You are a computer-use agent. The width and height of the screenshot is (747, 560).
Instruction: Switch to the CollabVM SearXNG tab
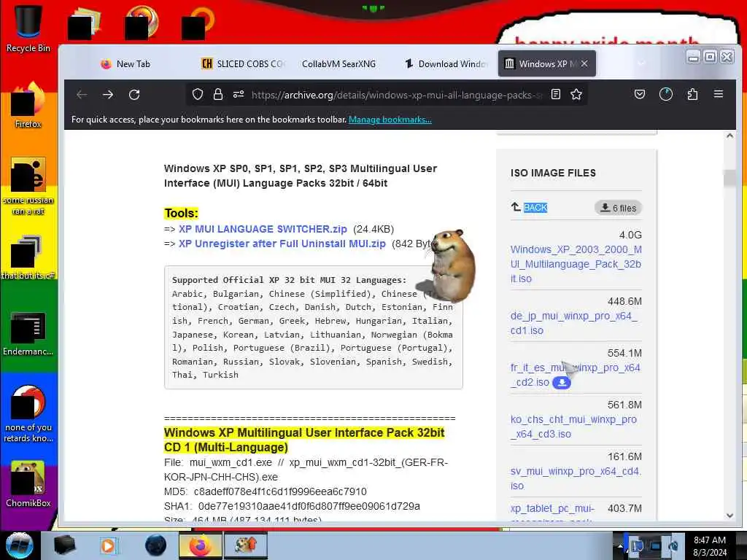coord(338,64)
